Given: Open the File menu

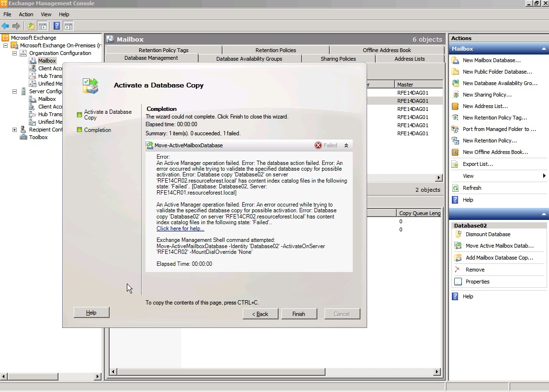Looking at the screenshot, I should [7, 14].
